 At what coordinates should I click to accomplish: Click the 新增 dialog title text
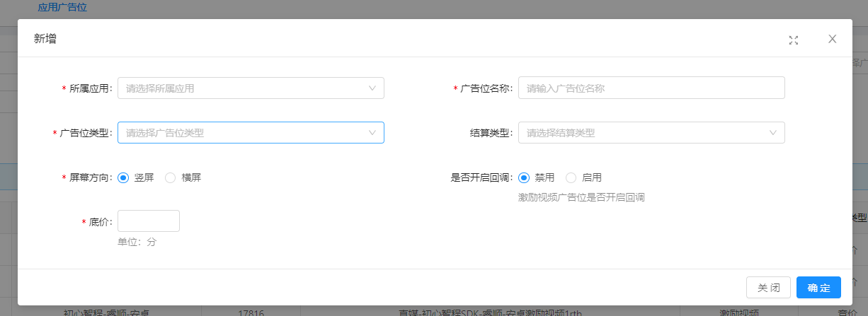(x=45, y=39)
